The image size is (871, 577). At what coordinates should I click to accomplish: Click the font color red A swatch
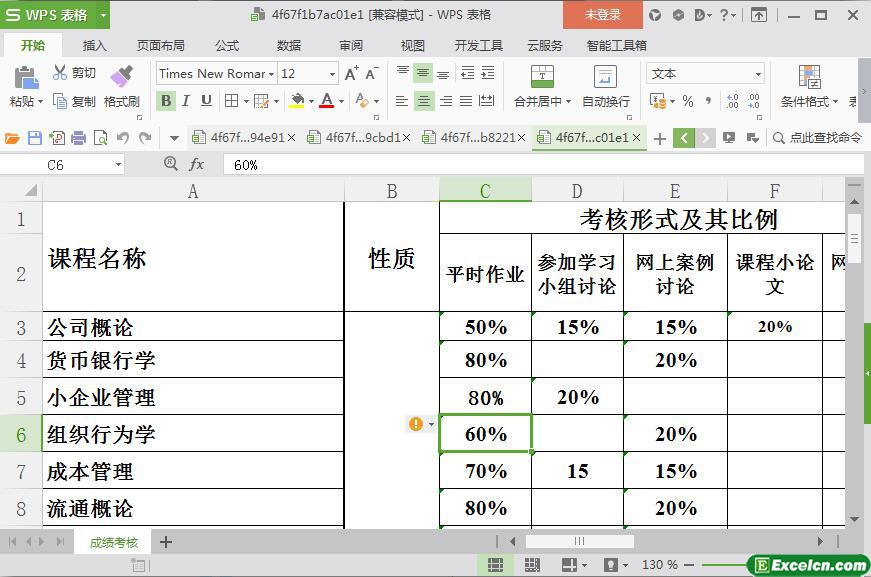tap(326, 100)
